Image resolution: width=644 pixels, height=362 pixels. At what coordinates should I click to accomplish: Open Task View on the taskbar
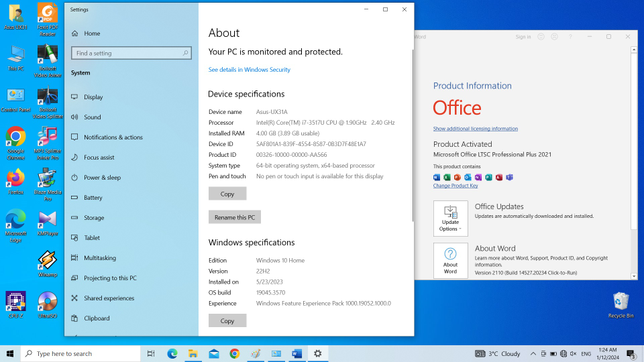151,353
